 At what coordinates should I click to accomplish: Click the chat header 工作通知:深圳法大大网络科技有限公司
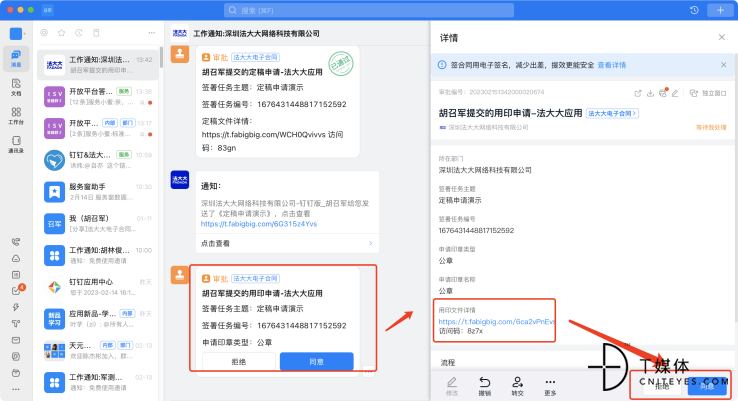click(257, 33)
